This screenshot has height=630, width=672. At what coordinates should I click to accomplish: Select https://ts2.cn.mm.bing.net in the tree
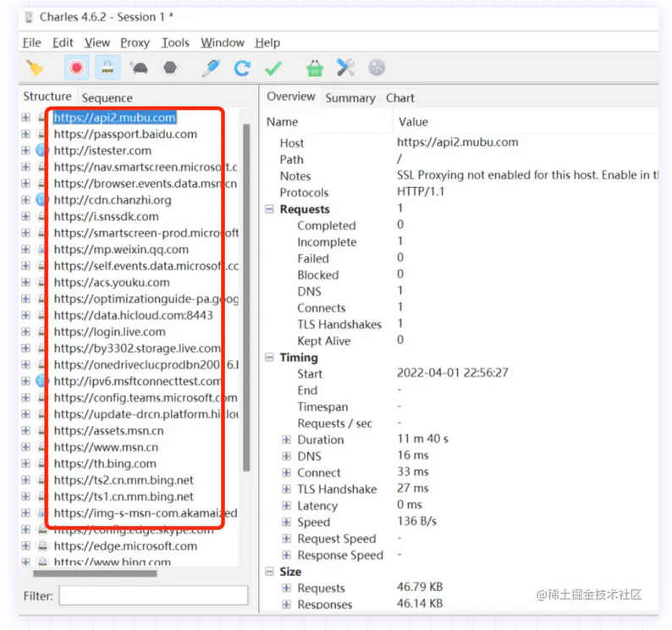pyautogui.click(x=124, y=480)
